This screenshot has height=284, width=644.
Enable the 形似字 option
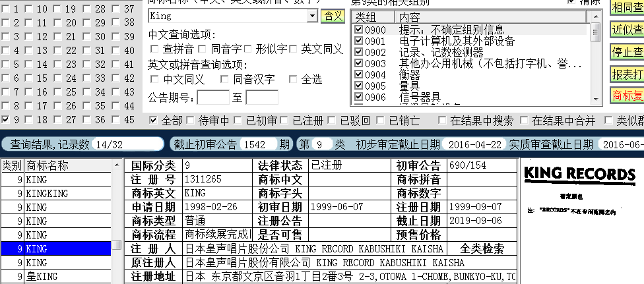pos(247,49)
